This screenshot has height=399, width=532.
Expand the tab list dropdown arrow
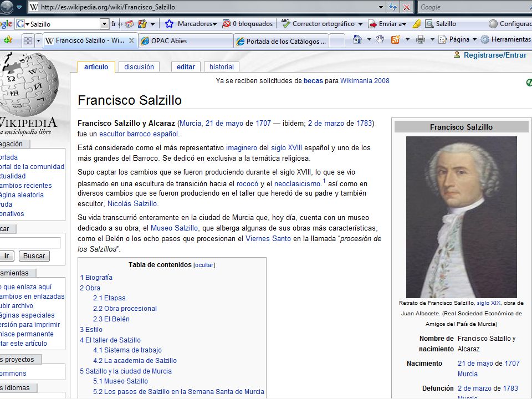pos(38,40)
